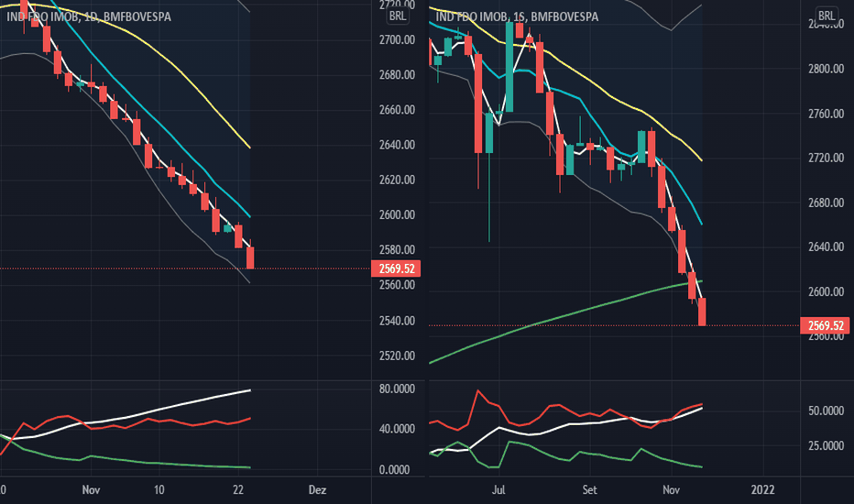Click the last red candle on left chart
The height and width of the screenshot is (504, 854).
pyautogui.click(x=251, y=257)
